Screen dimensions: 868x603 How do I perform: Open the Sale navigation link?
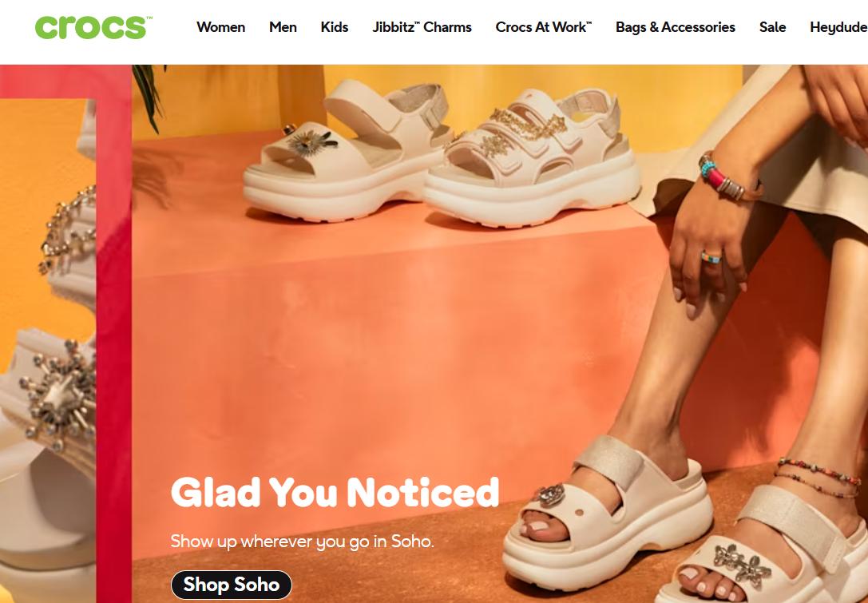(x=772, y=27)
